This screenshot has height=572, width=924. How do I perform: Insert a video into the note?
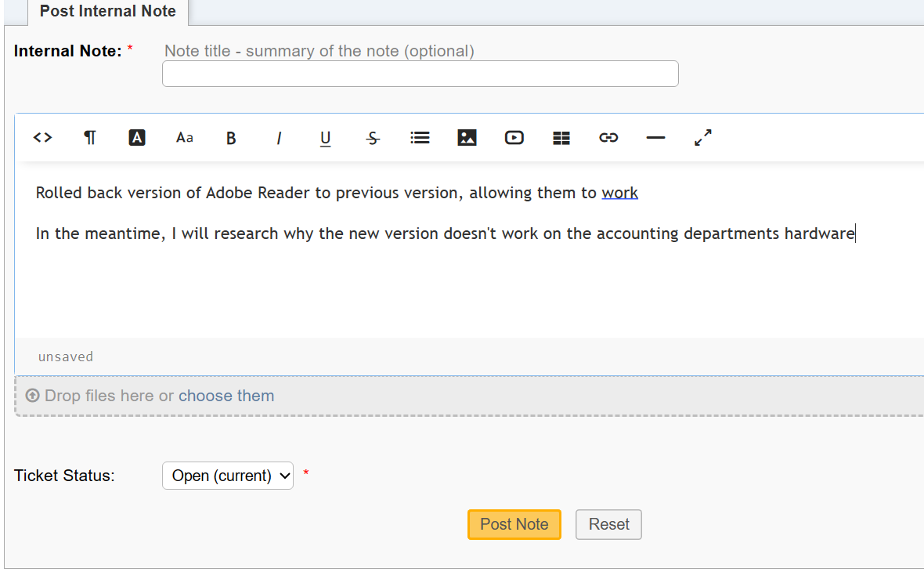coord(514,137)
